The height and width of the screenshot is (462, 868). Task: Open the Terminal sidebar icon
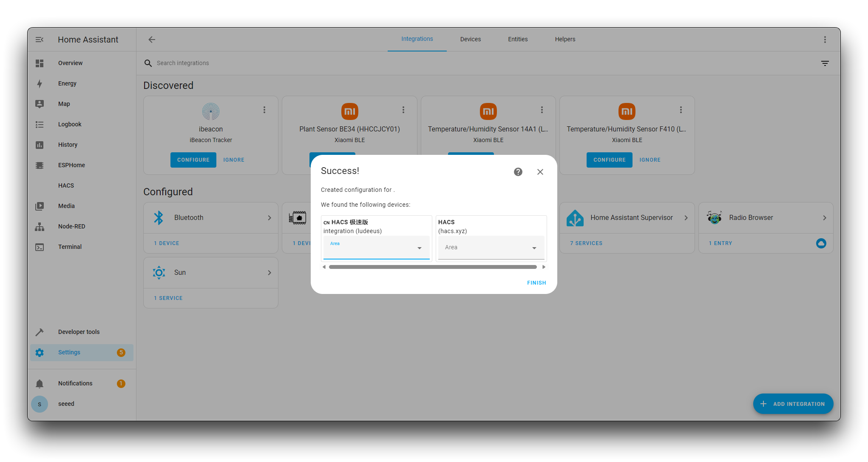pyautogui.click(x=40, y=247)
